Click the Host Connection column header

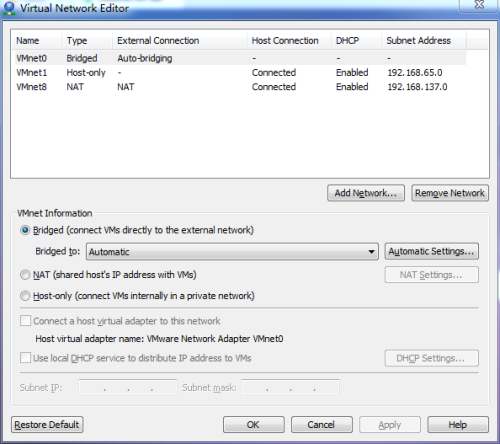click(289, 41)
